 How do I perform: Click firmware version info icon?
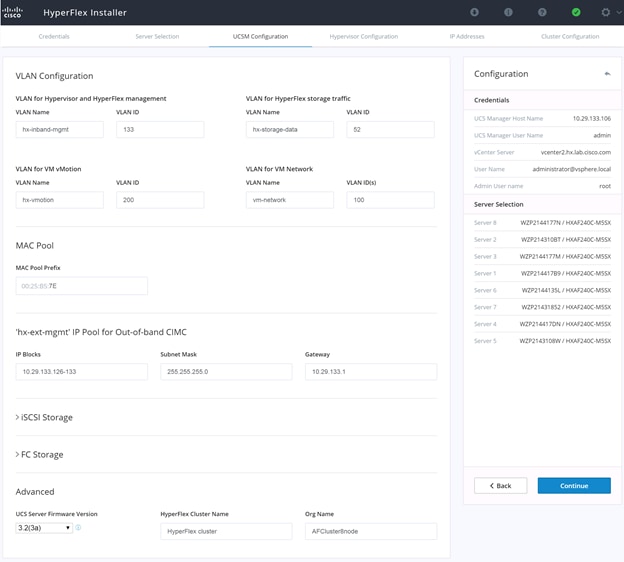point(78,527)
